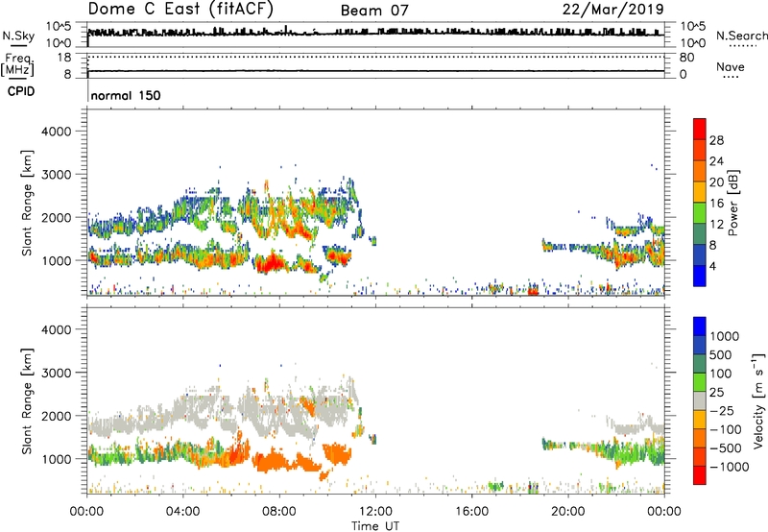Click the blue top segment of the Velocity colorbar

pos(700,326)
